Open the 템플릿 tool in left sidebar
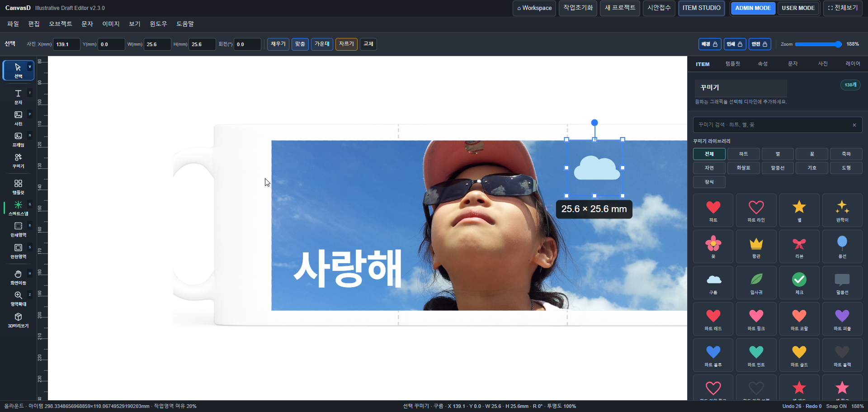This screenshot has width=868, height=412. point(19,186)
